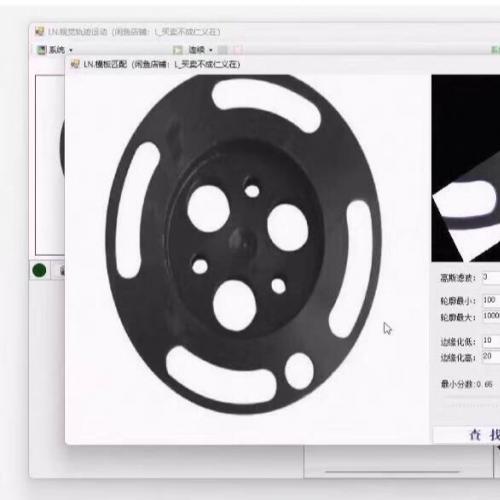Click the 轮廓最小 label
The image size is (500, 500).
458,301
